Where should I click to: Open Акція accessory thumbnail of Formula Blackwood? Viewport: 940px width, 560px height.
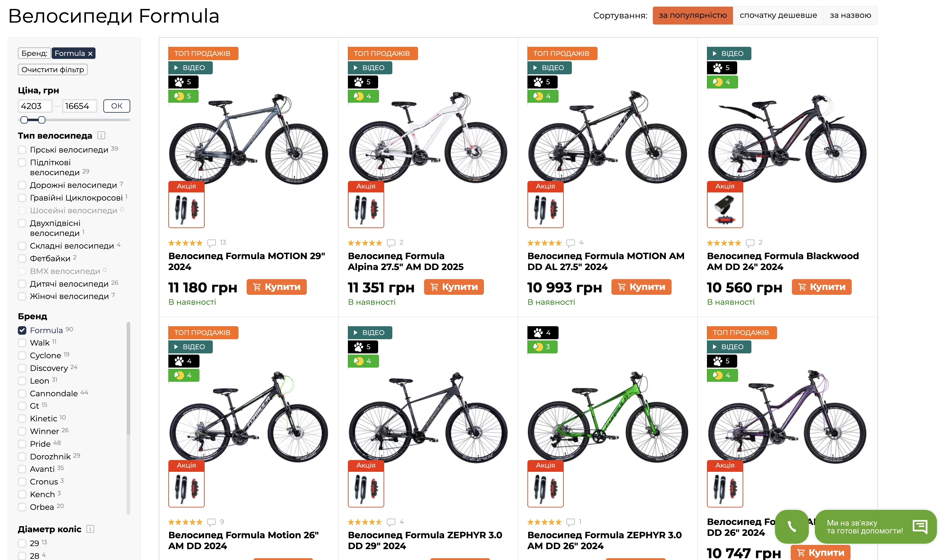tap(724, 210)
